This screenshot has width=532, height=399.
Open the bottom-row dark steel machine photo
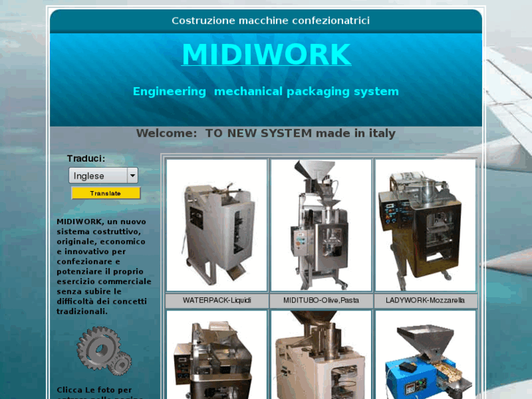click(217, 355)
